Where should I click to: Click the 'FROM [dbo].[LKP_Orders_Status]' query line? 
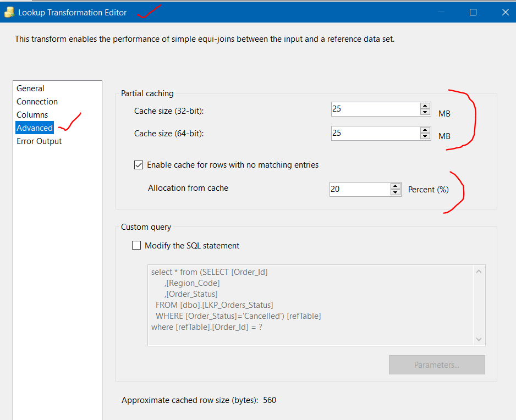point(214,305)
